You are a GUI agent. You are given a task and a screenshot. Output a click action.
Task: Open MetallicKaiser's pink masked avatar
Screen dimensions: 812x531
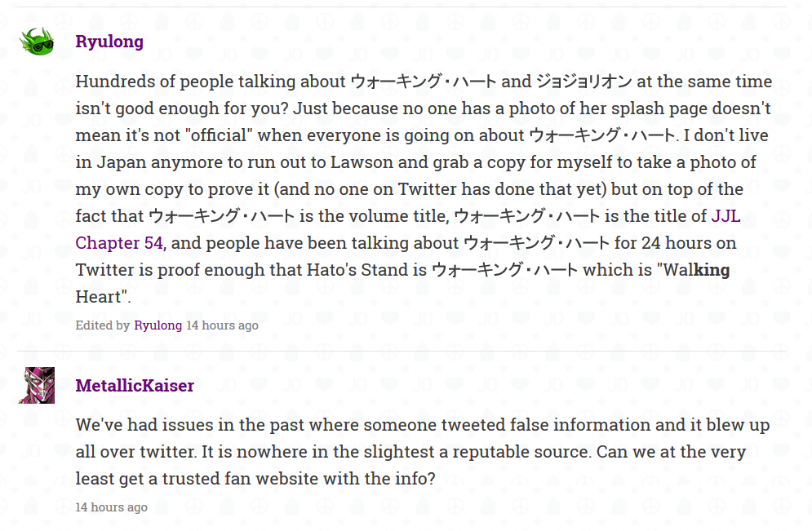click(x=37, y=385)
